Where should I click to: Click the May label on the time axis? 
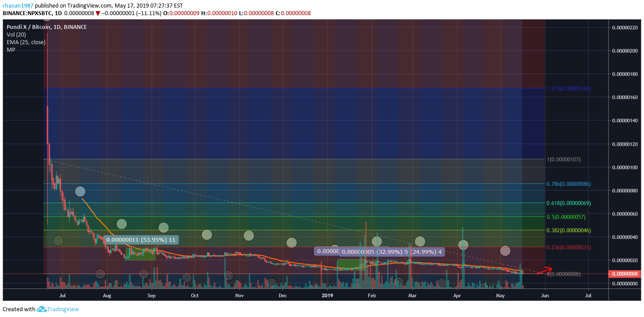click(x=500, y=295)
